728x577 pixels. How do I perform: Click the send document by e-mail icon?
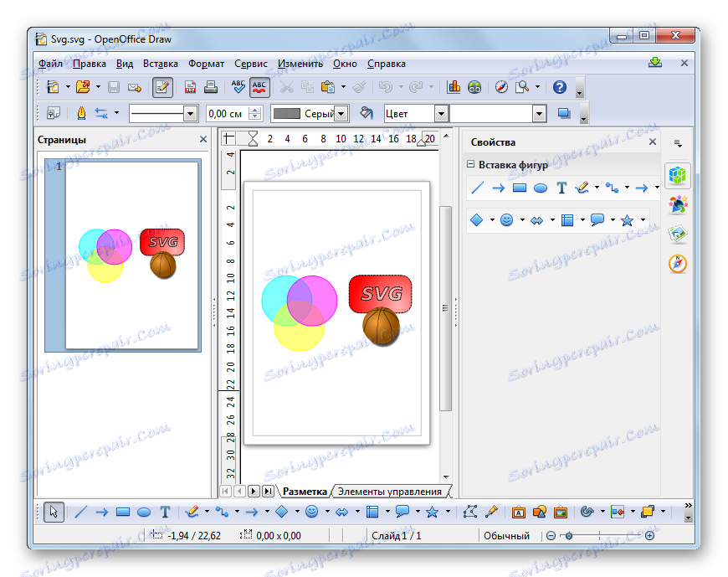tap(135, 87)
